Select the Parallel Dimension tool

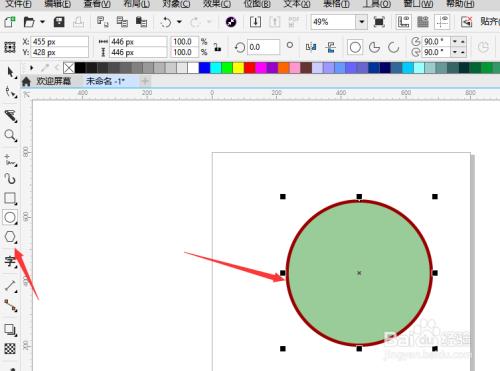coord(10,286)
